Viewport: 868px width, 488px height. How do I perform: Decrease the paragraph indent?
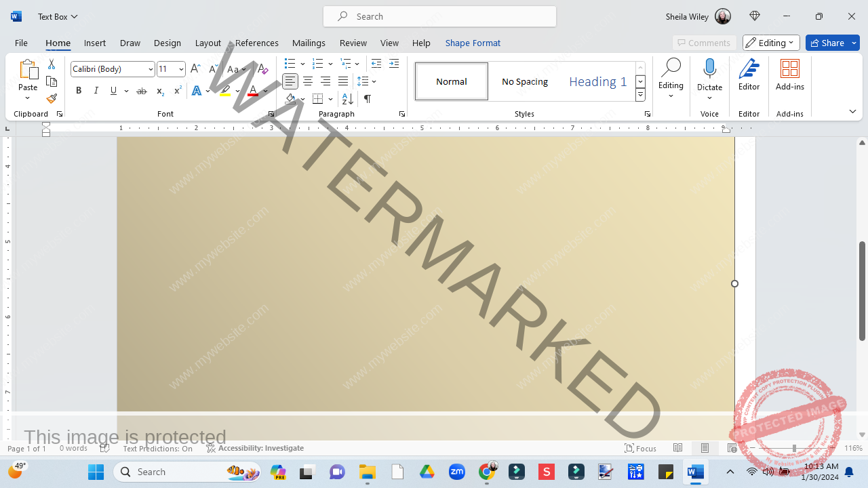376,64
